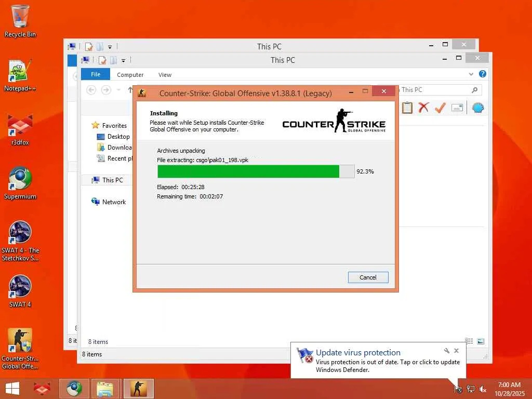The height and width of the screenshot is (399, 532).
Task: Open the File tab in Explorer
Action: (x=96, y=74)
